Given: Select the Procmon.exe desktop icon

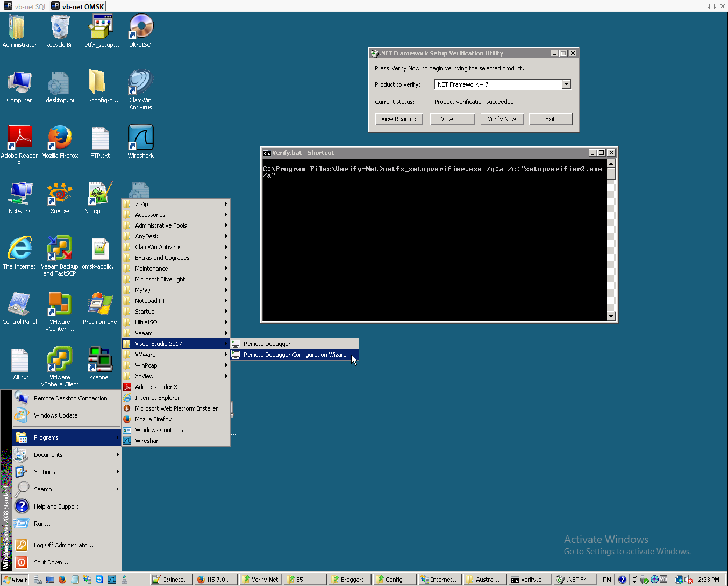Looking at the screenshot, I should coord(100,308).
